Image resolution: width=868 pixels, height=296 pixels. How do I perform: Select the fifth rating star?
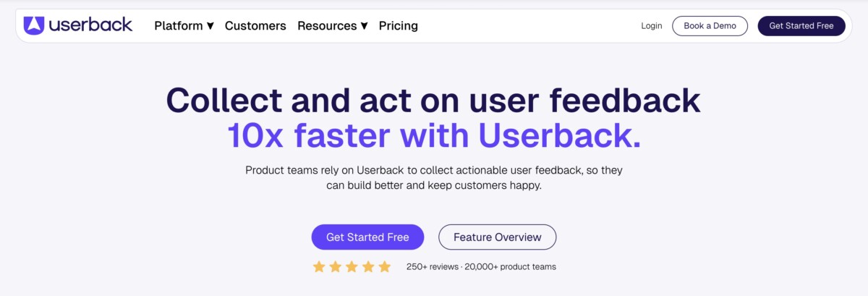tap(384, 267)
